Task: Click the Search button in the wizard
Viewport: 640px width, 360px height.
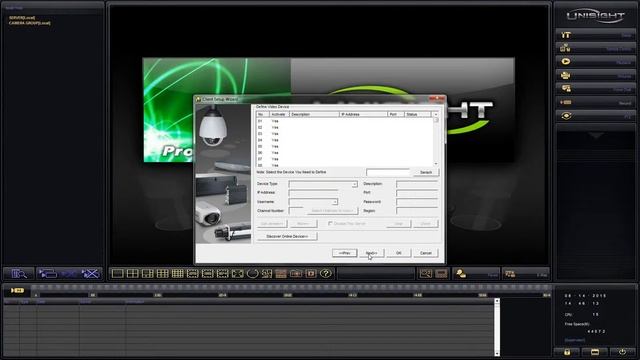Action: (426, 172)
